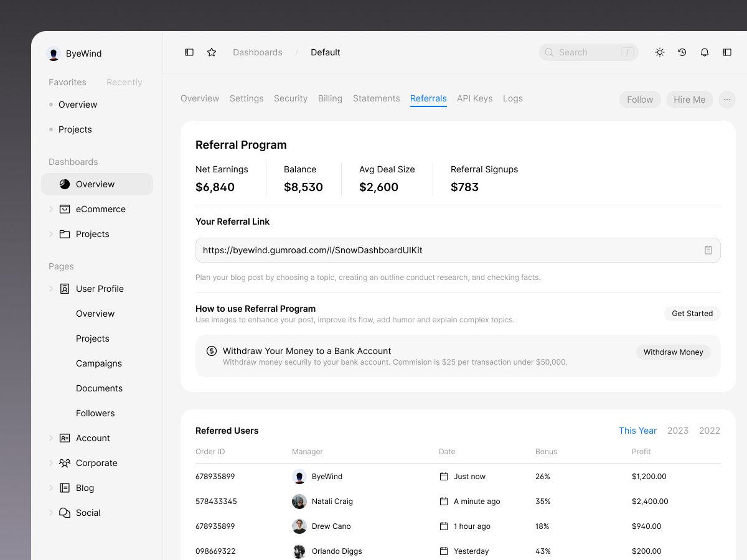Click ByeWind avatar in Referred Users table
747x560 pixels.
299,477
